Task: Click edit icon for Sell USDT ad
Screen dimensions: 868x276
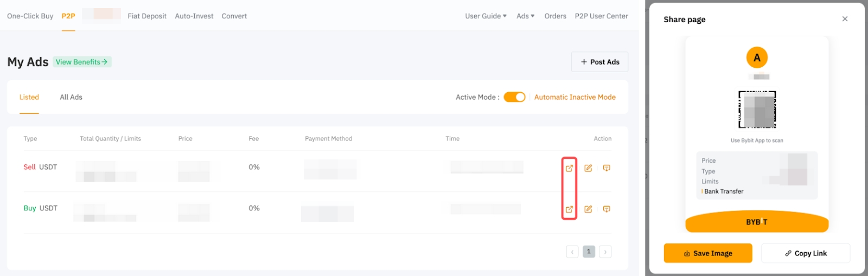Action: point(588,168)
